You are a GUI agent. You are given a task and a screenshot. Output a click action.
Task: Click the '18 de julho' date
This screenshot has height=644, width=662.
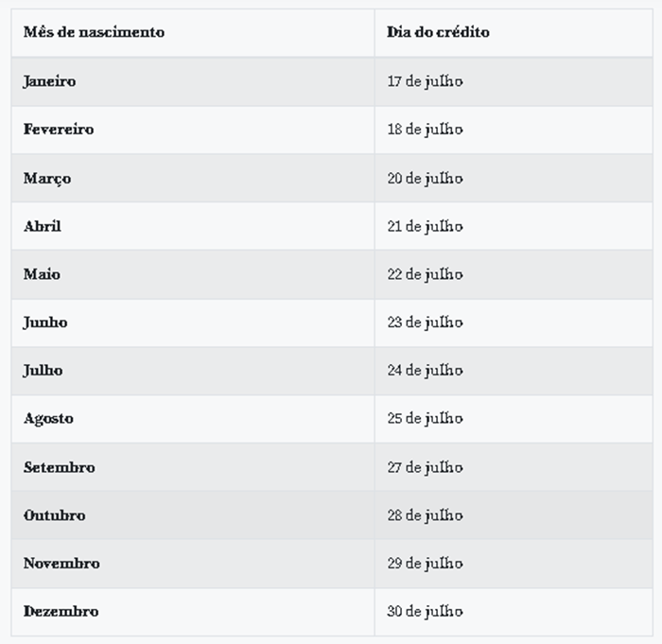(x=425, y=130)
